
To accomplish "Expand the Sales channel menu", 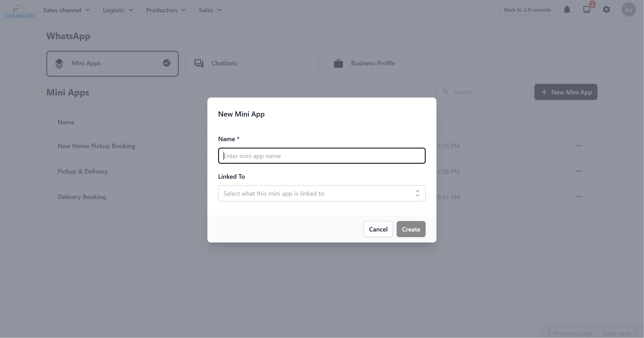I will click(66, 10).
